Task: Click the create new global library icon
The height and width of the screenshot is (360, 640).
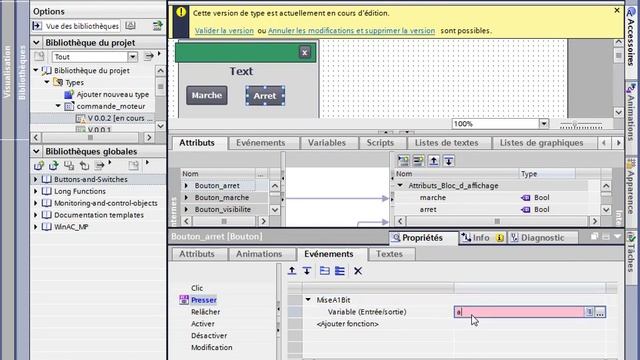Action: (39, 165)
